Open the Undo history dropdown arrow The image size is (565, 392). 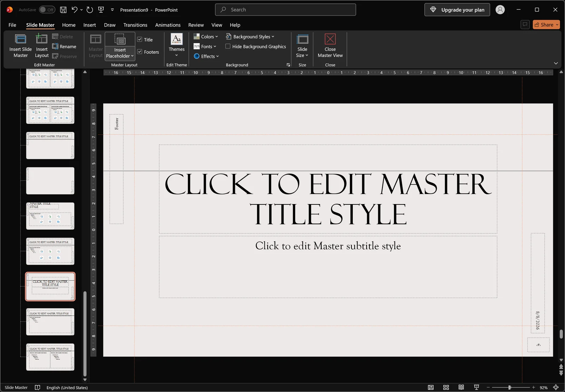(82, 10)
